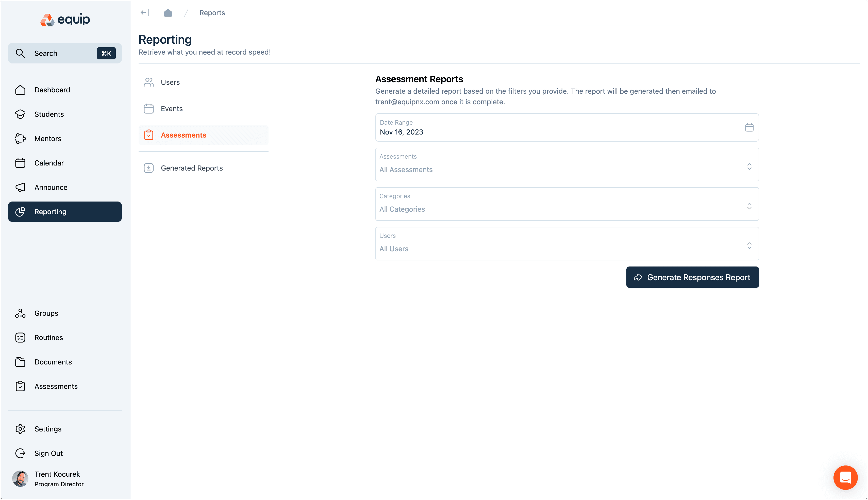Collapse the sidebar with the arrow icon
Image resolution: width=868 pixels, height=500 pixels.
coord(145,13)
